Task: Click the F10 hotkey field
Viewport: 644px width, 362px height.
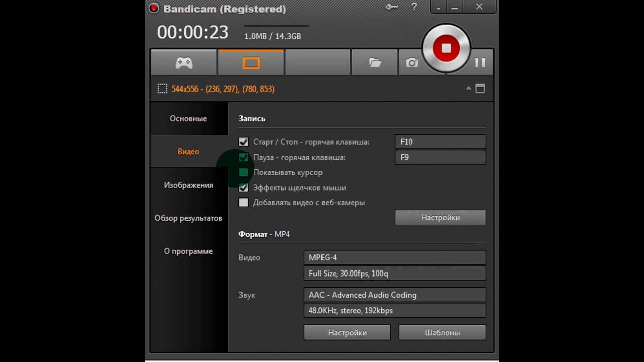Action: tap(440, 142)
